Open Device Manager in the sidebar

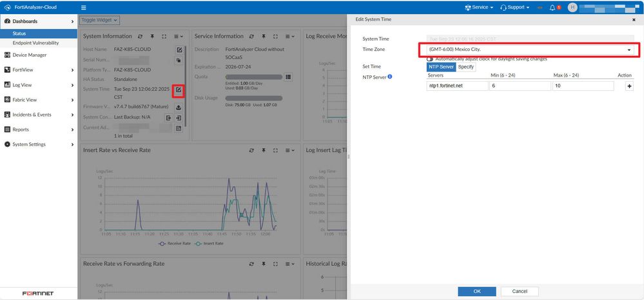pos(39,55)
